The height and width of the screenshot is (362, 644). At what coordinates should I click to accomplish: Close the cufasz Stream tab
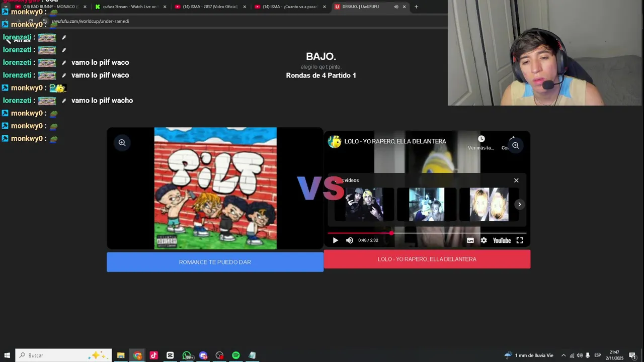coord(165,7)
